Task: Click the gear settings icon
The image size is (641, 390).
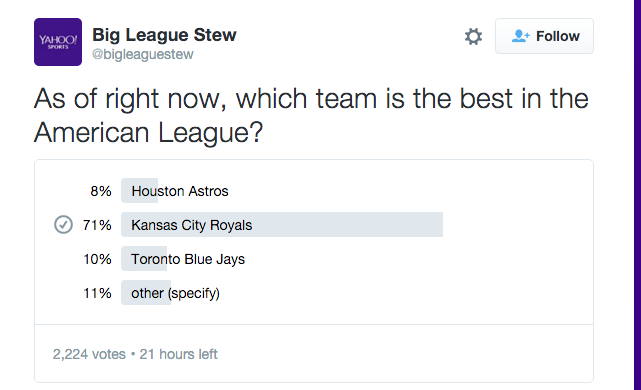Action: [x=473, y=36]
